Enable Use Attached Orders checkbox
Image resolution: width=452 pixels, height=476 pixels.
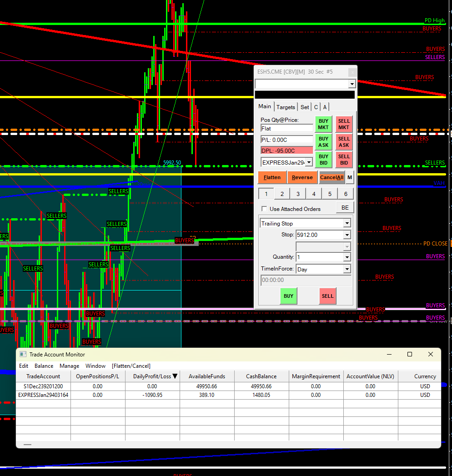264,209
